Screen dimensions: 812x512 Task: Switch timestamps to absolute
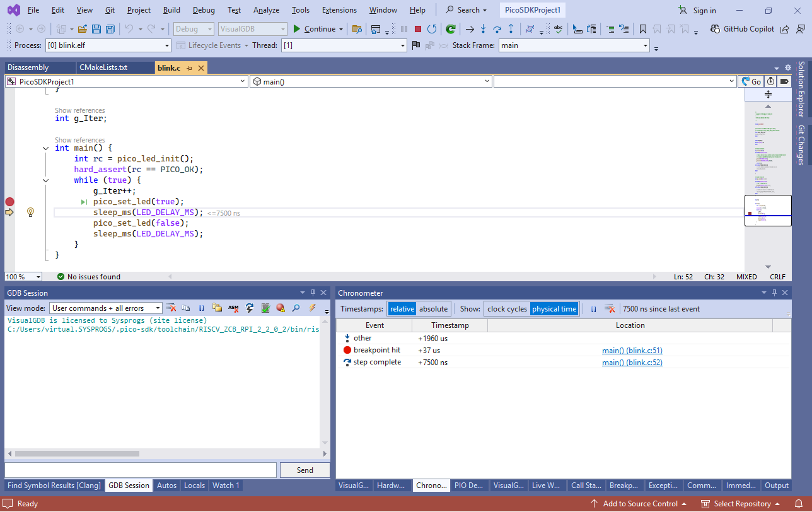click(433, 309)
